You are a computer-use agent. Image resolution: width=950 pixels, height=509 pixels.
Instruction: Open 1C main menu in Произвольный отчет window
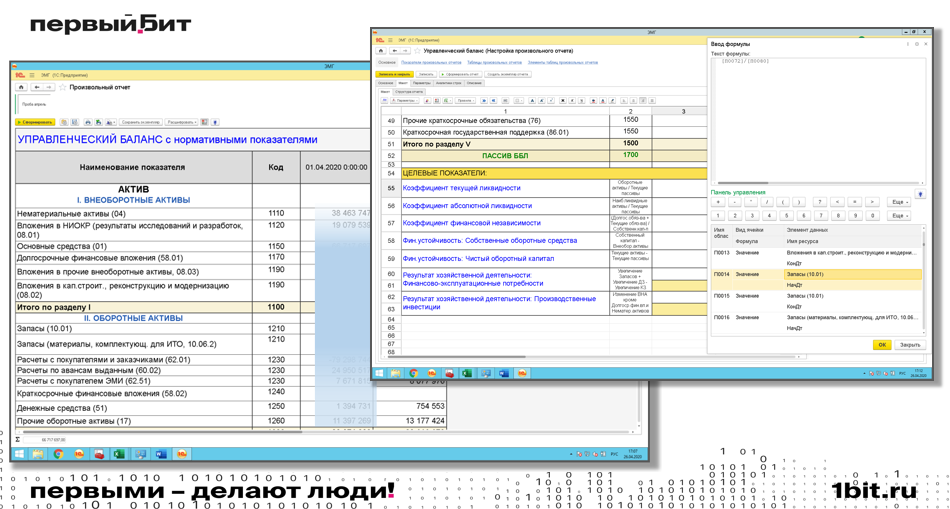tap(32, 75)
